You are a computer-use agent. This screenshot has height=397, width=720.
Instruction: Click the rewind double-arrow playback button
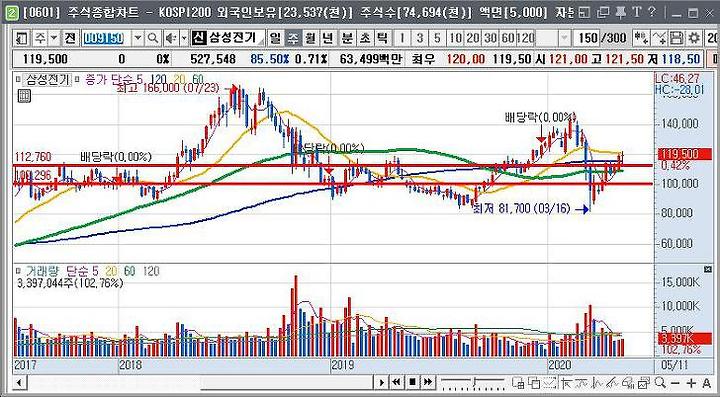pyautogui.click(x=397, y=382)
